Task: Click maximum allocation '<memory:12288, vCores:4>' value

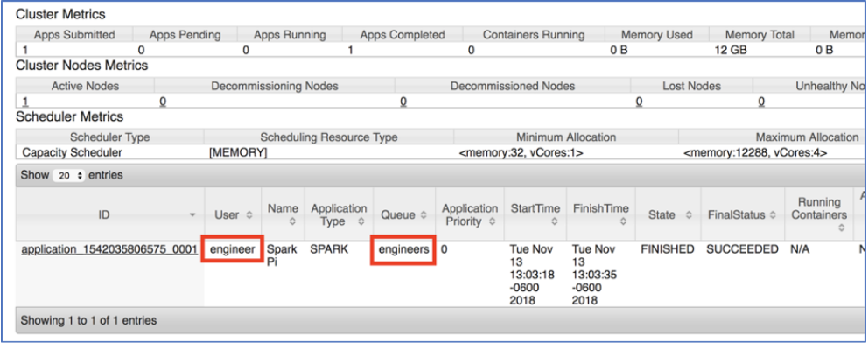Action: point(755,152)
